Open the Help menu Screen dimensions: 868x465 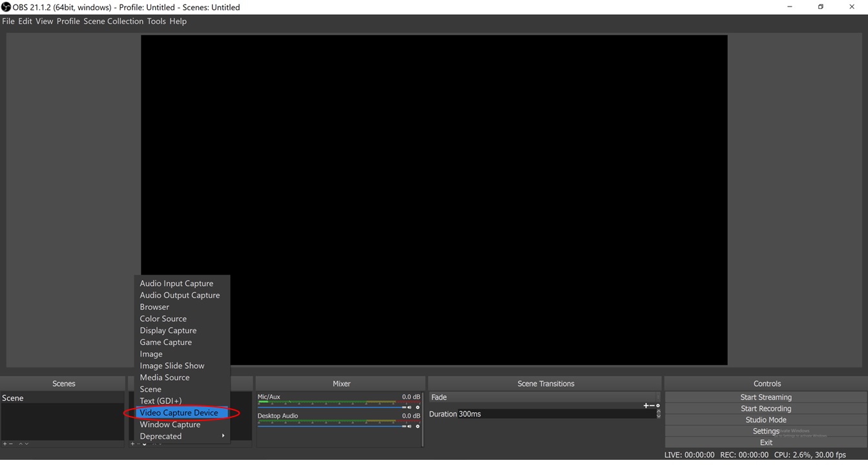click(178, 21)
